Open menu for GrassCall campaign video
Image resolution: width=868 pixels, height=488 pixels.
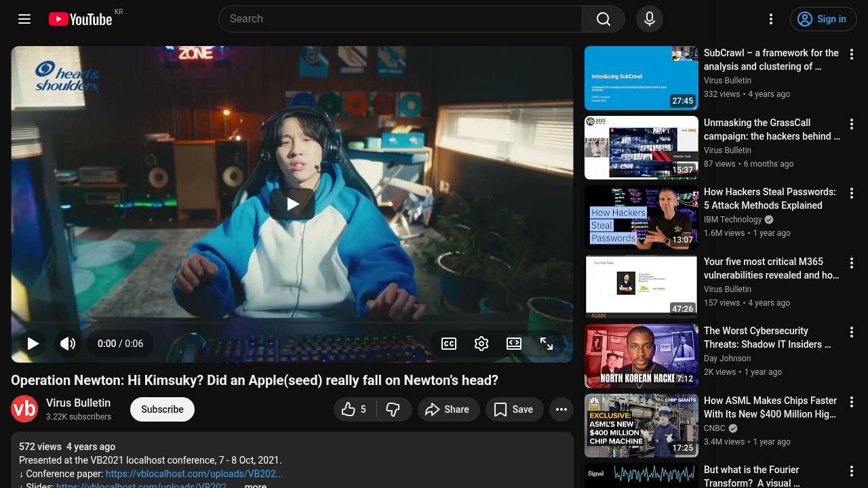point(852,124)
